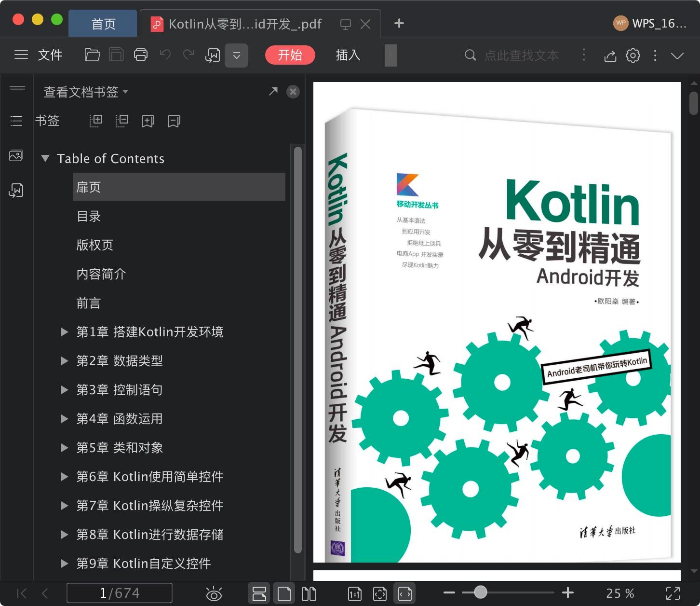Expand 第1章 搭建Kotlin开发环境 chapter
Viewport: 700px width, 606px height.
coord(64,332)
